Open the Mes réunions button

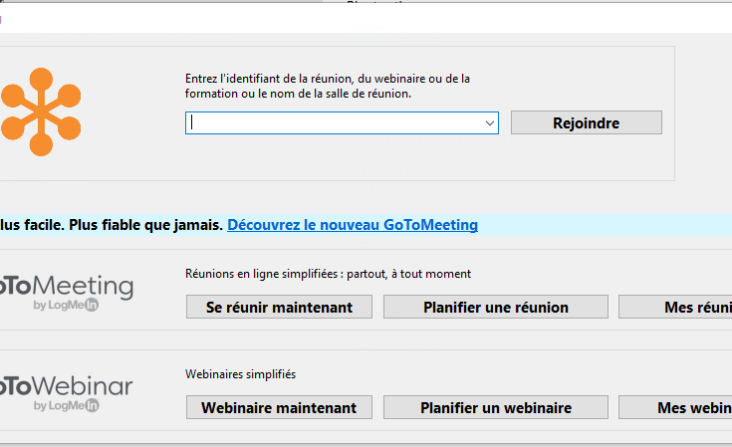pos(675,307)
